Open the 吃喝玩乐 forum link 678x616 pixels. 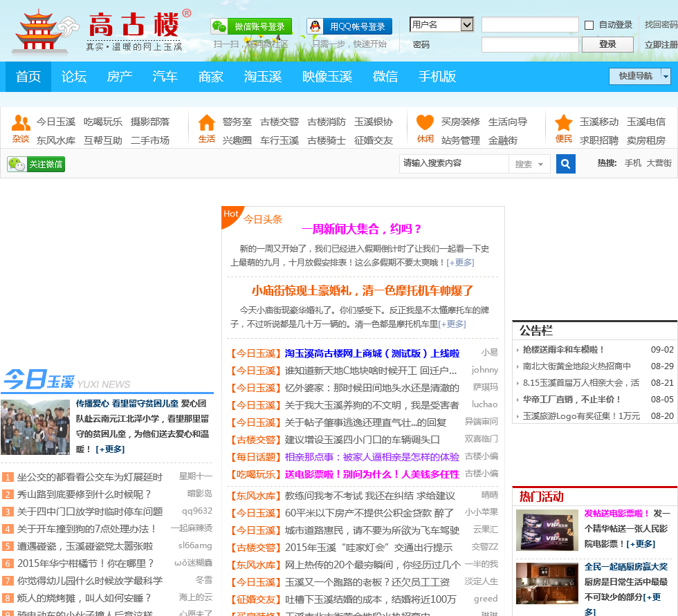(x=103, y=122)
